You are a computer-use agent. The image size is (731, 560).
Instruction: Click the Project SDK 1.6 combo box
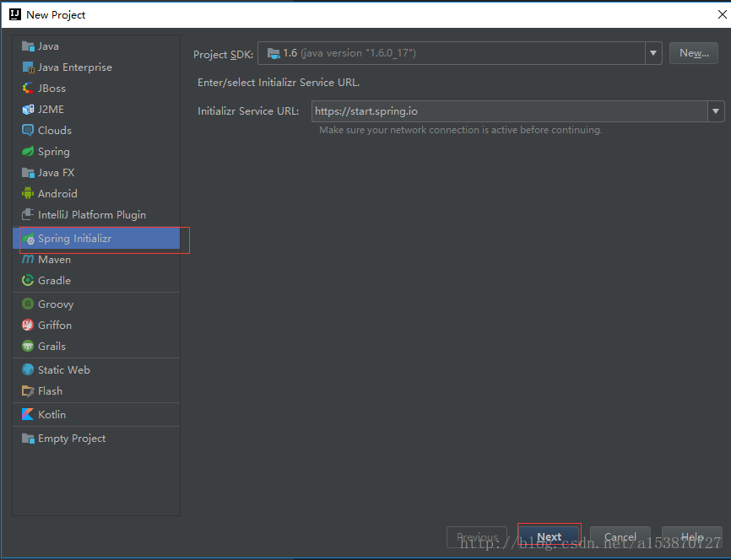(x=460, y=53)
